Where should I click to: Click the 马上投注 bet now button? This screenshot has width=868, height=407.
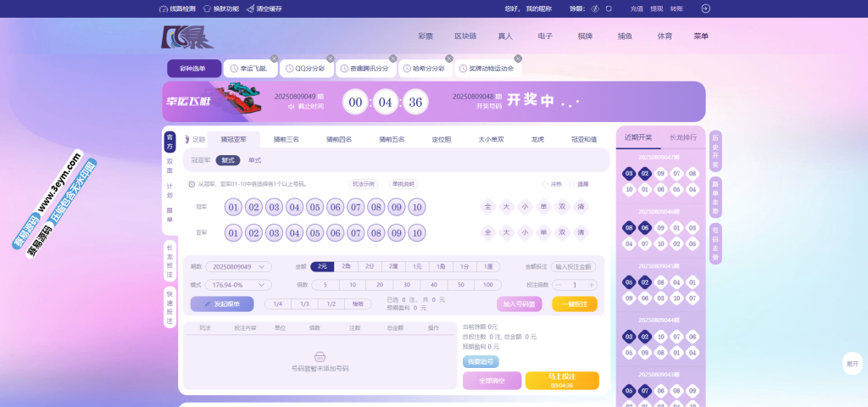point(562,381)
